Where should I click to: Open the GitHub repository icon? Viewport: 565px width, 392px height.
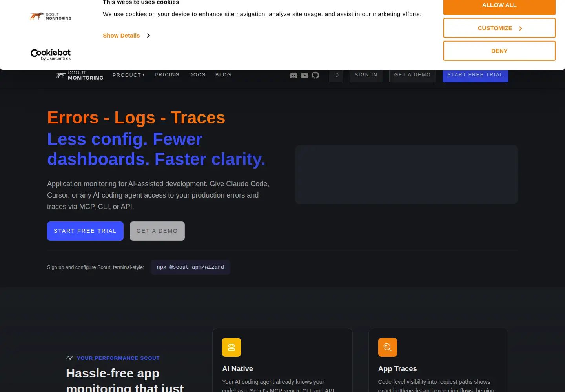[x=315, y=75]
